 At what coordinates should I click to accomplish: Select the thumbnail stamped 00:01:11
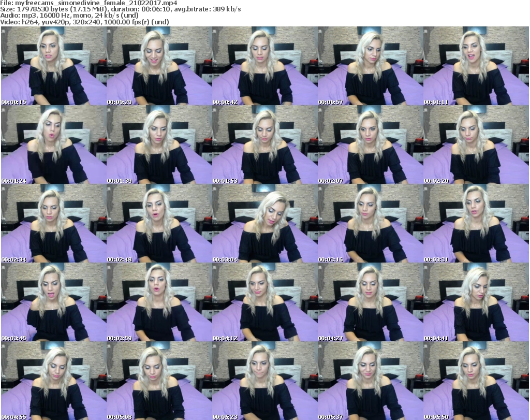pyautogui.click(x=476, y=66)
